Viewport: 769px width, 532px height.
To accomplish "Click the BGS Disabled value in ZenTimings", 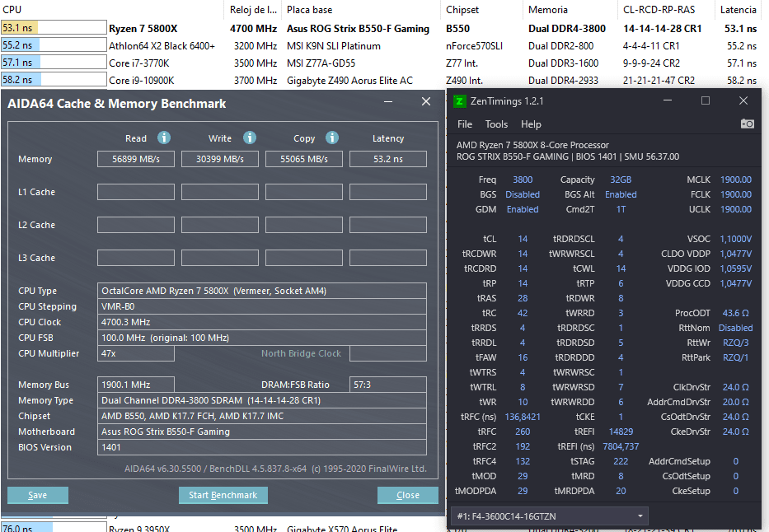I will [x=523, y=194].
